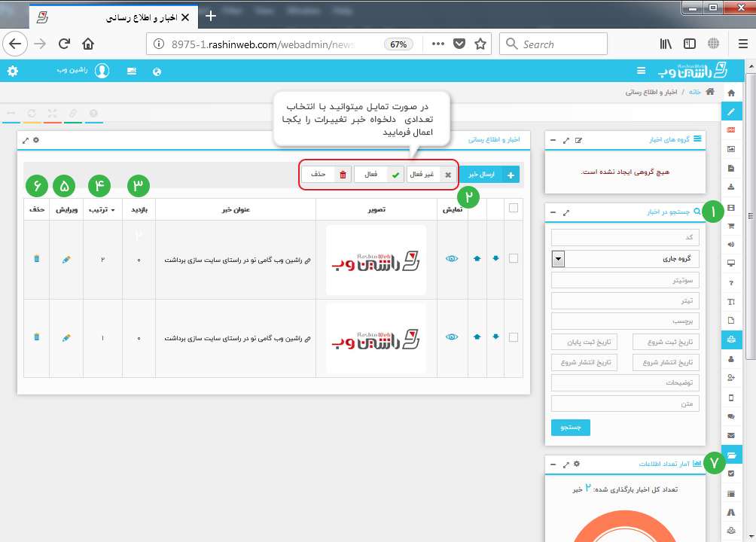
Task: Click the checked box icon in the sidebar
Action: click(731, 473)
